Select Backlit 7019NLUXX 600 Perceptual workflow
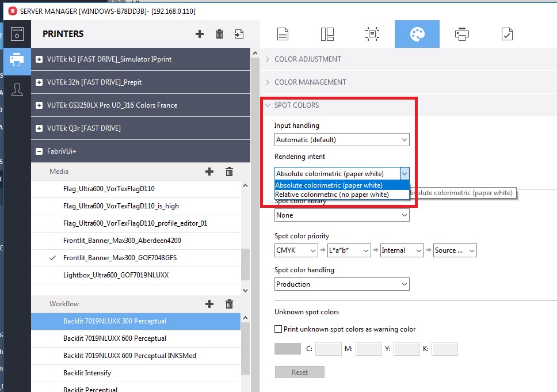The image size is (557, 392). pos(115,338)
